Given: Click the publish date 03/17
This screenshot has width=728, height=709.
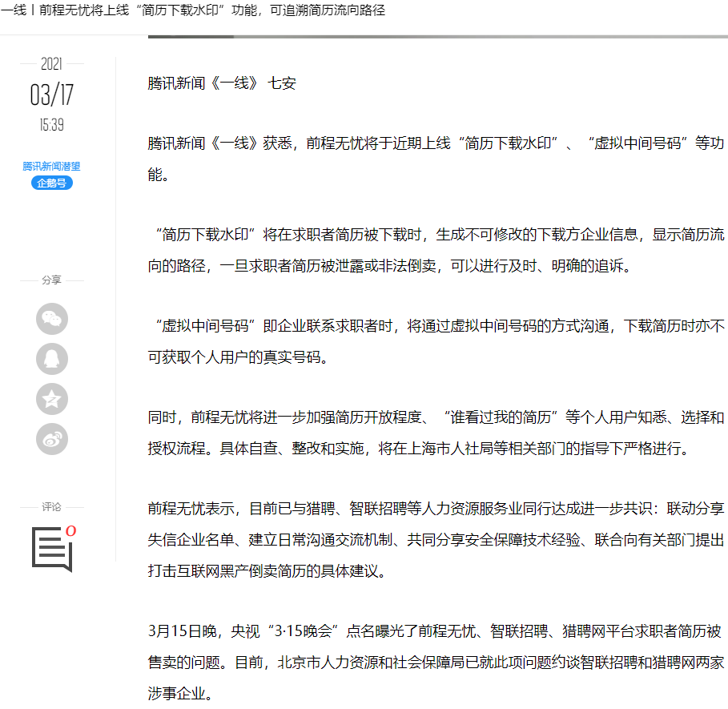Looking at the screenshot, I should pos(52,95).
